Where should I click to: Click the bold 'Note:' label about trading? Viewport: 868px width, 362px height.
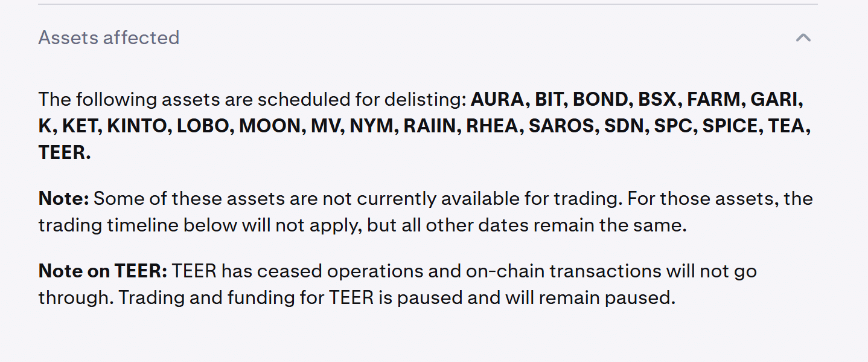[x=64, y=198]
